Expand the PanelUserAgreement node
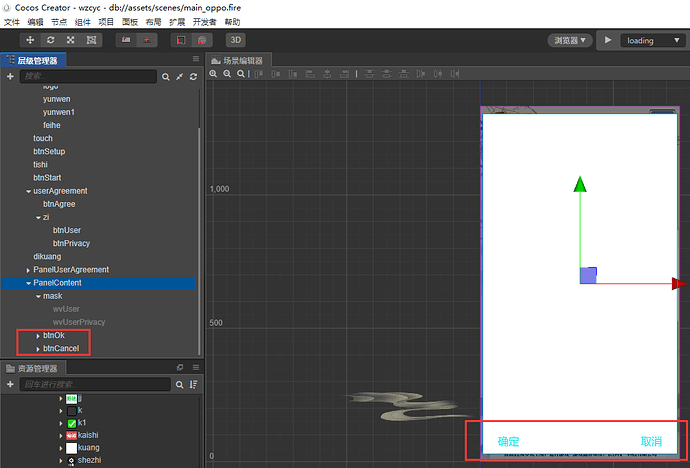The width and height of the screenshot is (690, 468). coord(28,270)
